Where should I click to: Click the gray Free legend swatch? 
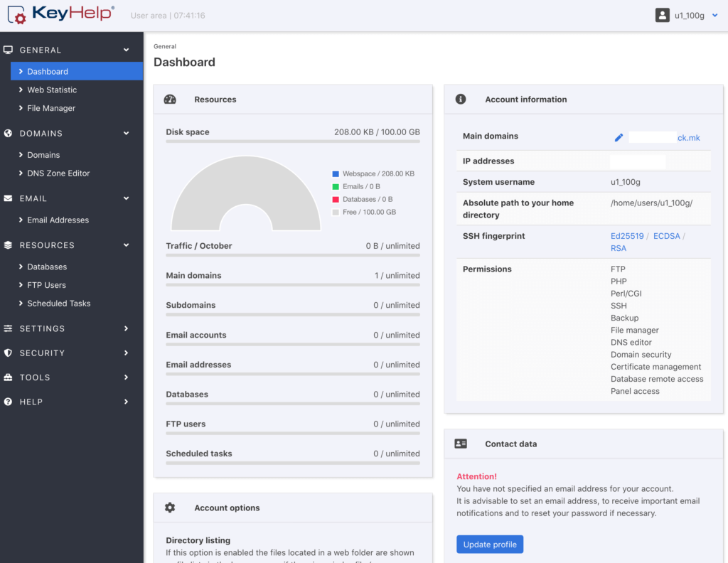336,212
